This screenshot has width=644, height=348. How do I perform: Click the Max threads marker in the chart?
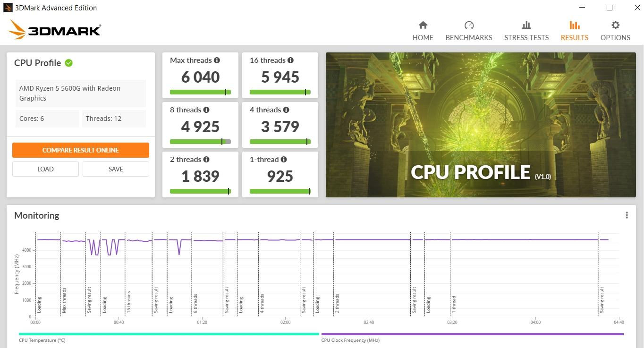coord(64,300)
